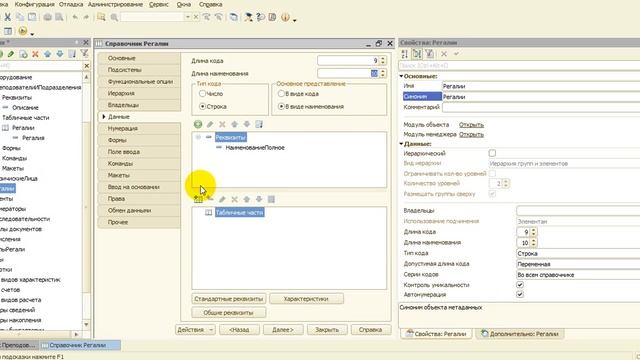Toggle Автонумерация checkbox

coord(520,294)
